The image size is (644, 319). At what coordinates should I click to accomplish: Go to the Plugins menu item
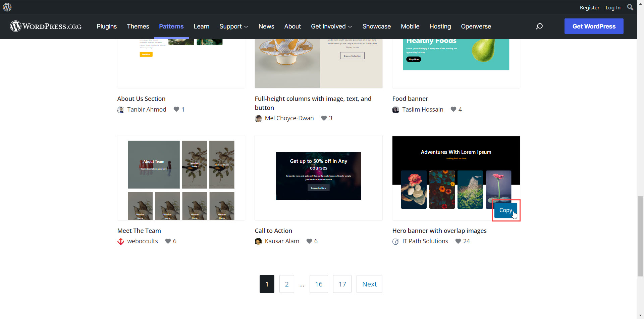click(107, 26)
